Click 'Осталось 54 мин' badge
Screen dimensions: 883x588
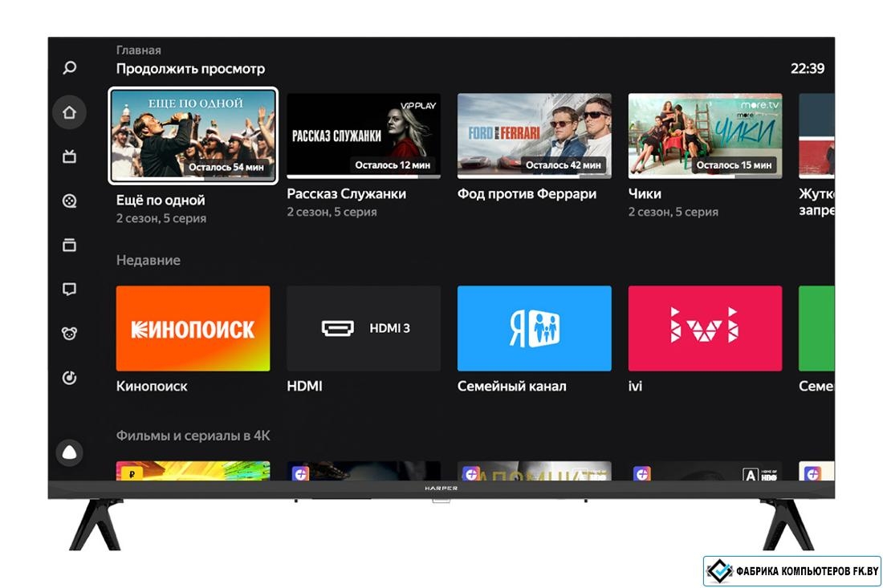[226, 167]
